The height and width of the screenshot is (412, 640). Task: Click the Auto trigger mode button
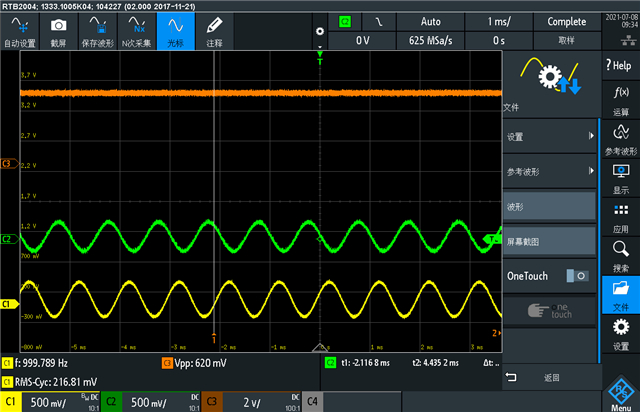click(x=431, y=22)
